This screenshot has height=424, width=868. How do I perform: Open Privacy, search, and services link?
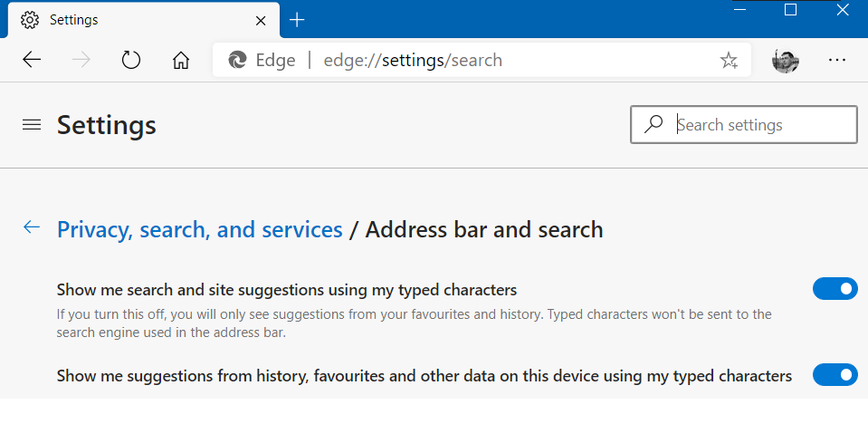click(x=200, y=229)
